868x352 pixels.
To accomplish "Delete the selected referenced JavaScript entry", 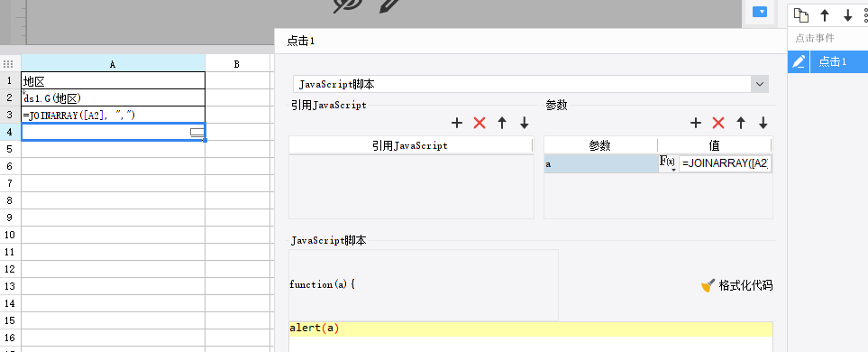I will (480, 123).
